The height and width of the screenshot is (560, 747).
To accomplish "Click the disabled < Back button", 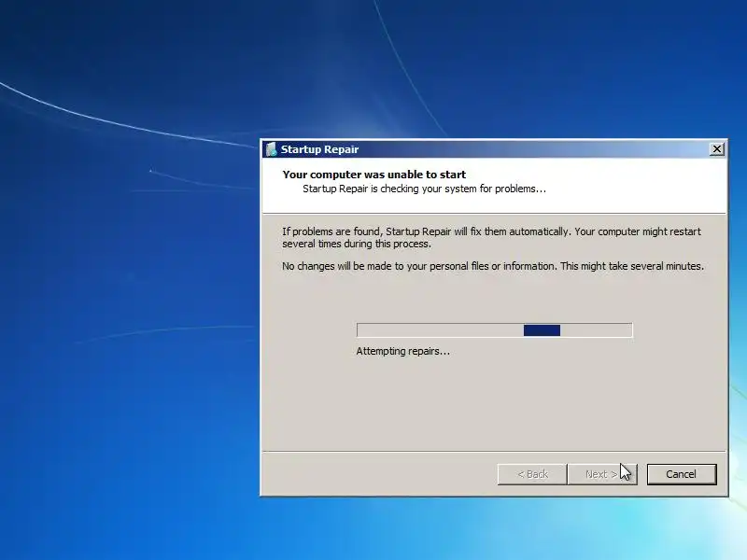I will pos(532,474).
